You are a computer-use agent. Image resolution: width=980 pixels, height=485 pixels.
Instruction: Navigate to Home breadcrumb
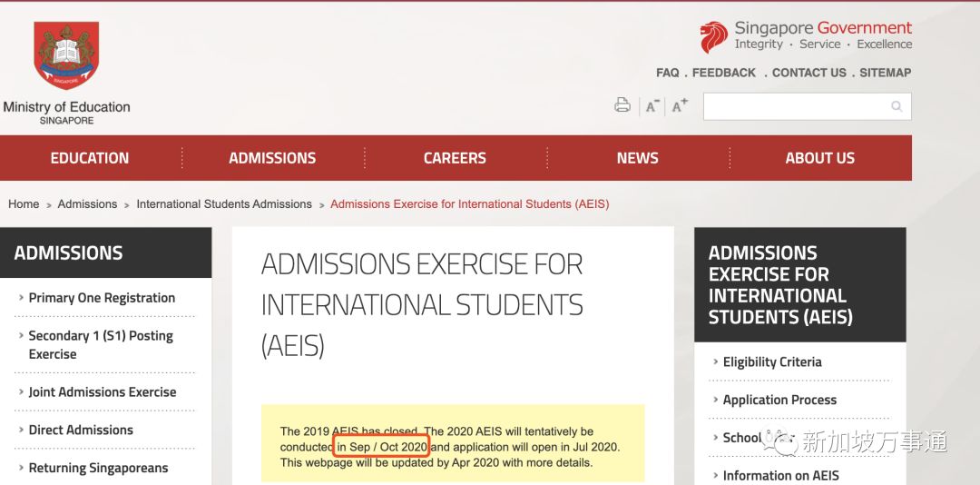(24, 204)
